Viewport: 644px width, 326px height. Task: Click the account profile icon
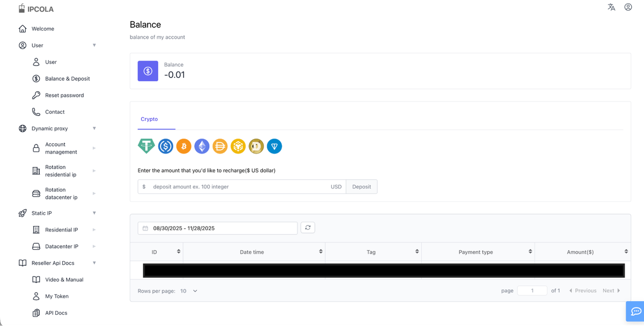(x=628, y=7)
